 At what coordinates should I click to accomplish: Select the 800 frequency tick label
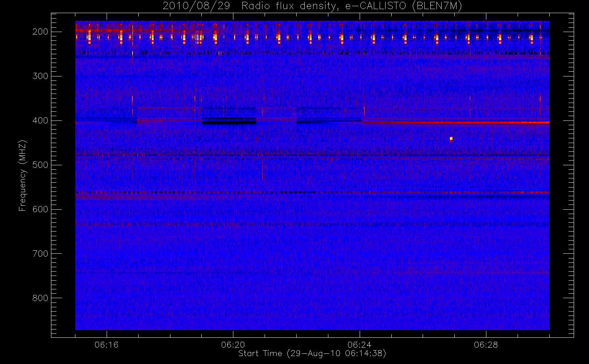click(40, 298)
